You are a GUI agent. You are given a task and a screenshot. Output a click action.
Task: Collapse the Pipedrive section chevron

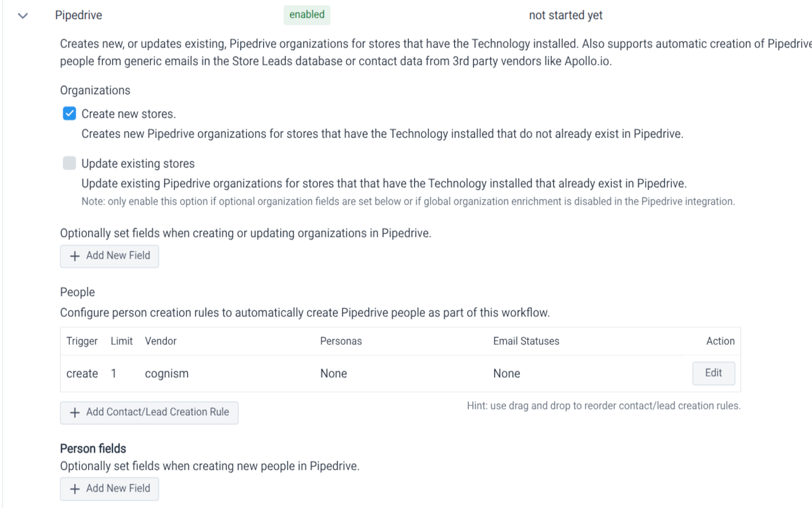point(23,16)
